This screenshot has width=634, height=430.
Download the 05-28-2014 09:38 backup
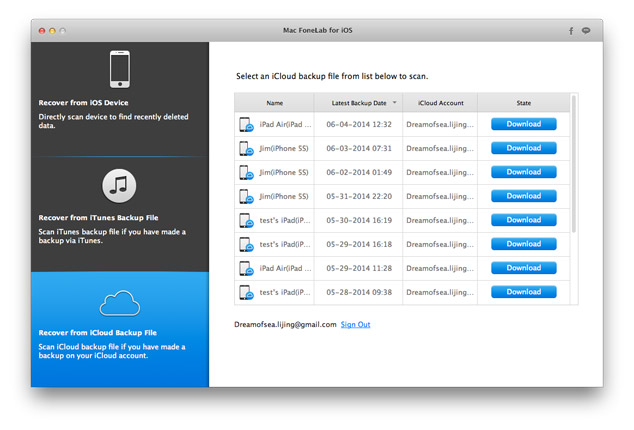pyautogui.click(x=524, y=292)
